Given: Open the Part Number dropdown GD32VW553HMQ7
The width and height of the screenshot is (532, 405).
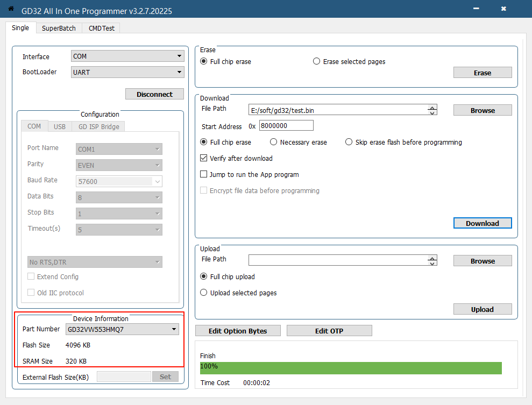Looking at the screenshot, I should point(122,329).
